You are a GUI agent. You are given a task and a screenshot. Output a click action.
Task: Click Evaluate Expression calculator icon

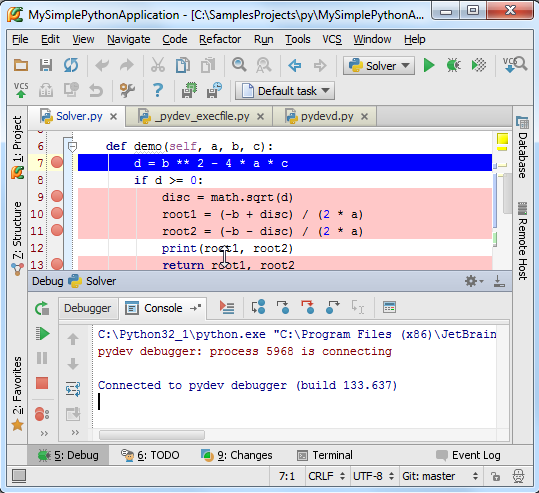[389, 307]
